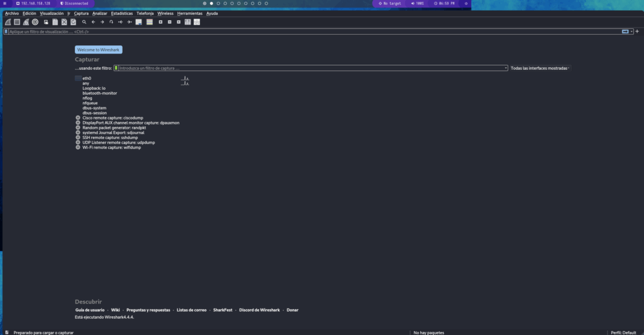This screenshot has height=335, width=644.
Task: Open 'Todas las interfaces mostradas' dropdown
Action: coord(540,68)
